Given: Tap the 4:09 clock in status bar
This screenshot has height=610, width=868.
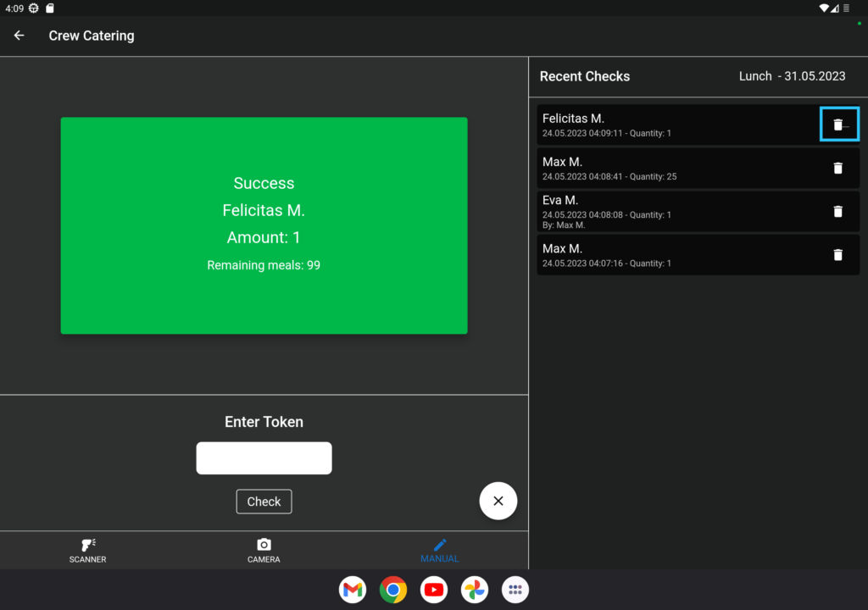Looking at the screenshot, I should (x=14, y=8).
